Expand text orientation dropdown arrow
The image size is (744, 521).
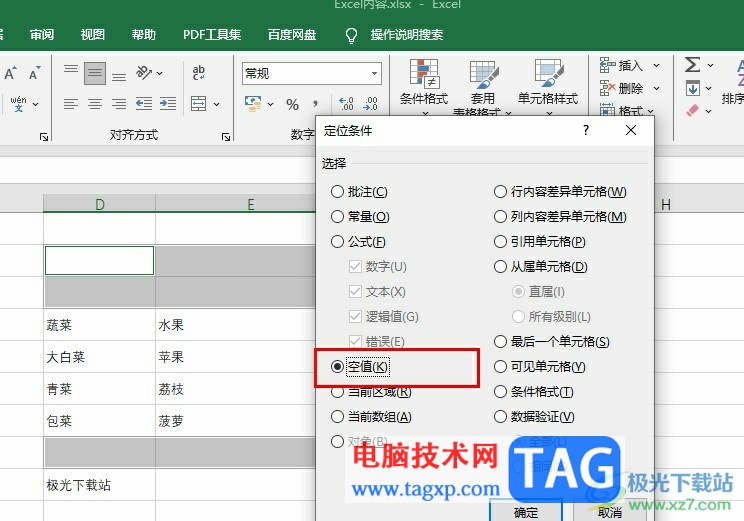click(159, 74)
